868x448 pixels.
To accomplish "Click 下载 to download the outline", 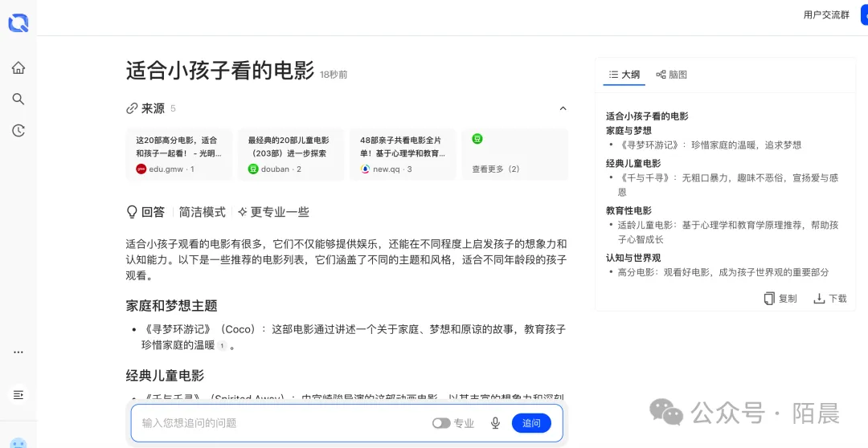I will (x=829, y=299).
